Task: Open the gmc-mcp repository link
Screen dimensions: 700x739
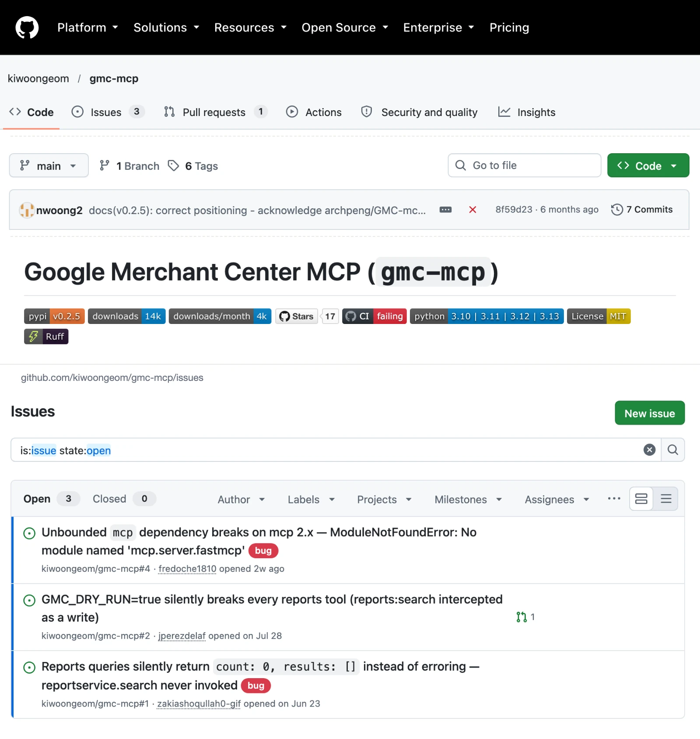Action: coord(114,79)
